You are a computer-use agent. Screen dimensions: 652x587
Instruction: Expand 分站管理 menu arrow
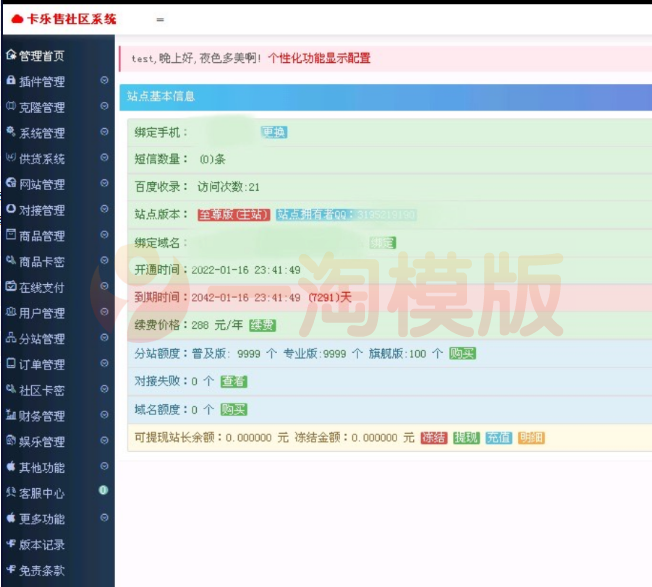pyautogui.click(x=104, y=338)
